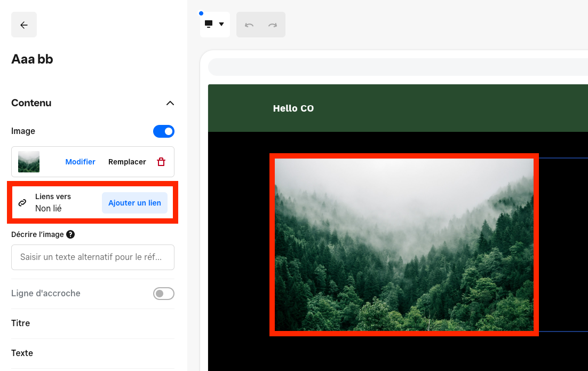Screen dimensions: 588x371
Task: Click Ajouter un lien button
Action: 134,203
